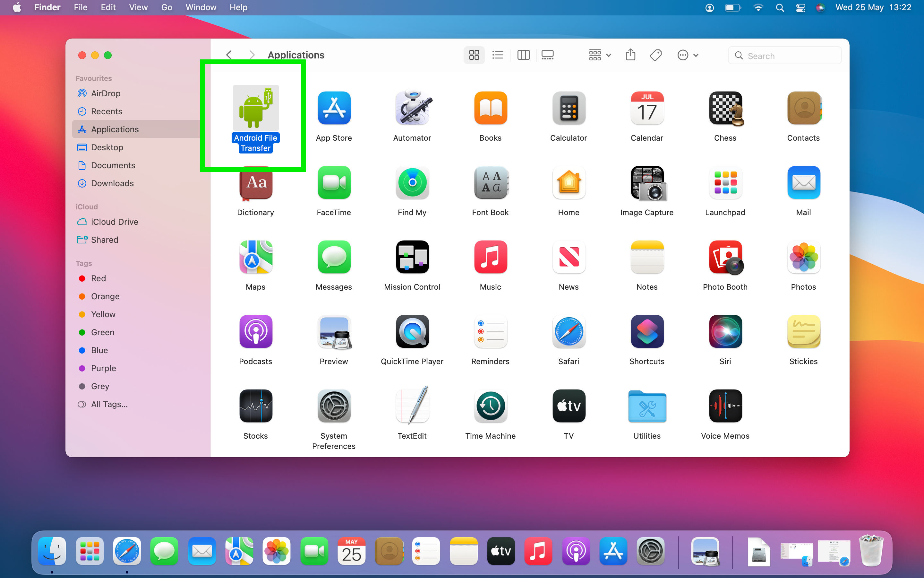Select the Find My app icon

point(412,183)
